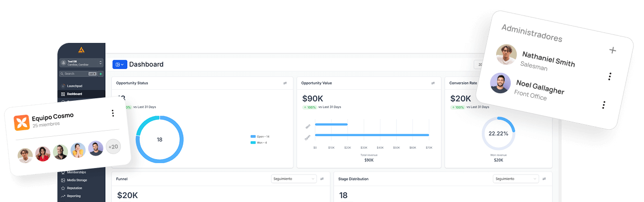Open the Launchpad sidebar item
The height and width of the screenshot is (202, 644).
[74, 86]
